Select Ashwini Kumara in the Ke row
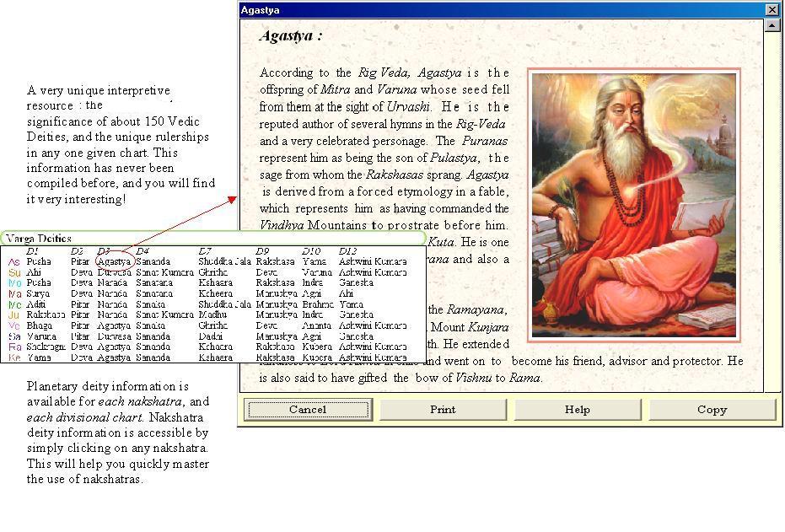Viewport: 785px width, 532px height. (373, 357)
